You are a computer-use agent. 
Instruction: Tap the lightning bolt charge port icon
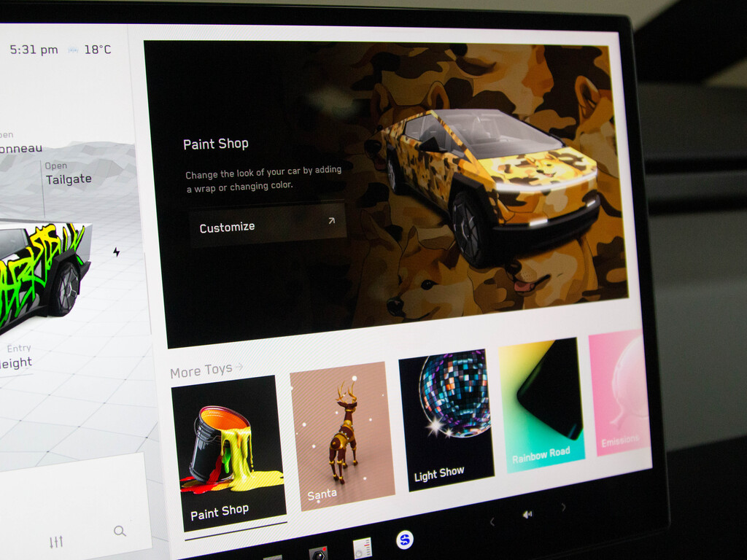(x=116, y=252)
